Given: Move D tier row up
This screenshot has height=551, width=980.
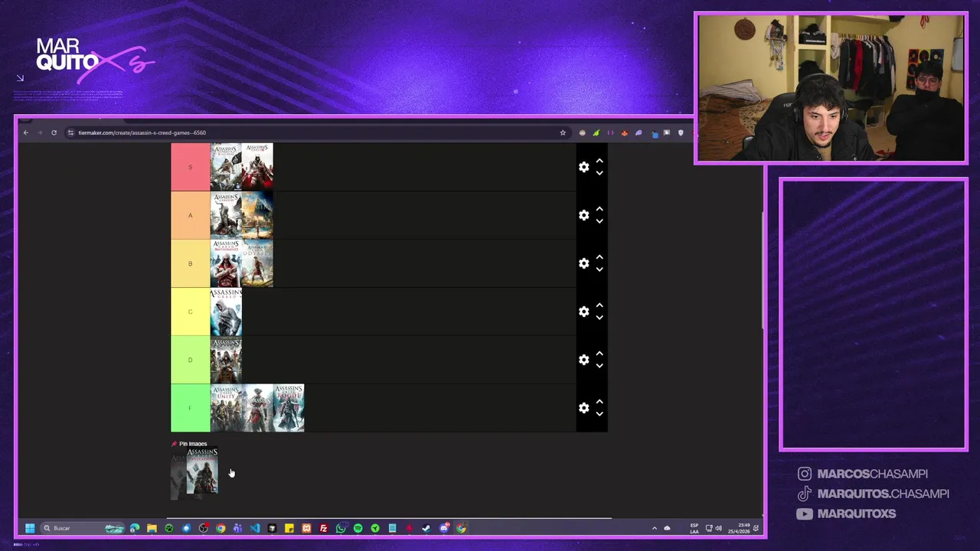Looking at the screenshot, I should [599, 354].
